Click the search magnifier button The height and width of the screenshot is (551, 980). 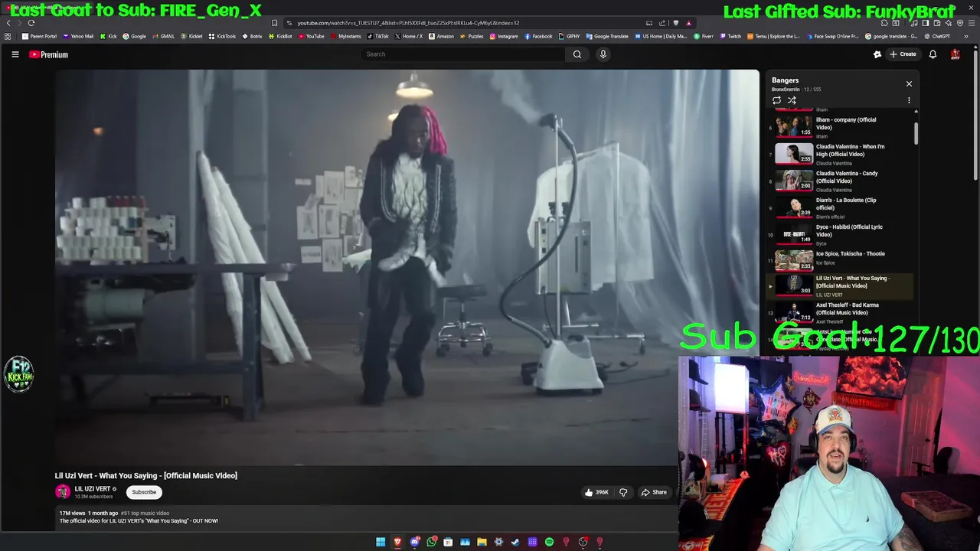577,54
